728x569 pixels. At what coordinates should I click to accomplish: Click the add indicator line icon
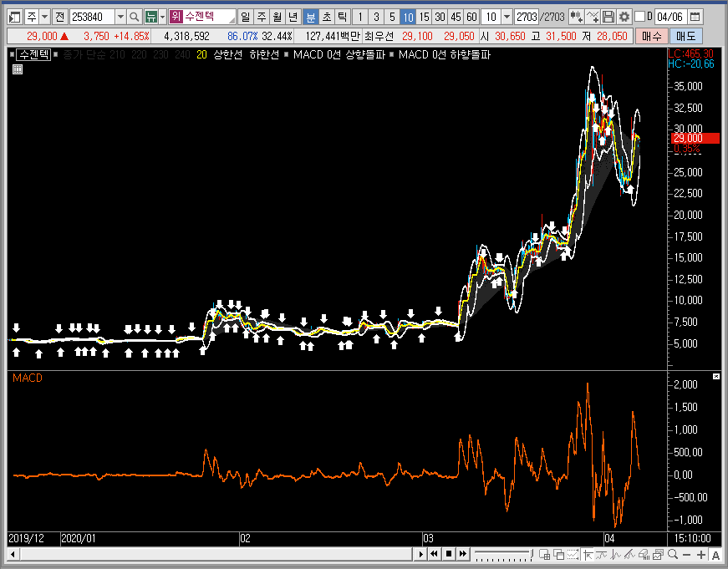coord(593,18)
